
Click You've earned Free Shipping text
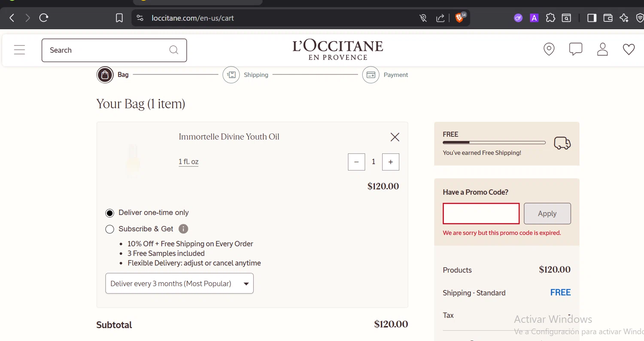click(482, 153)
